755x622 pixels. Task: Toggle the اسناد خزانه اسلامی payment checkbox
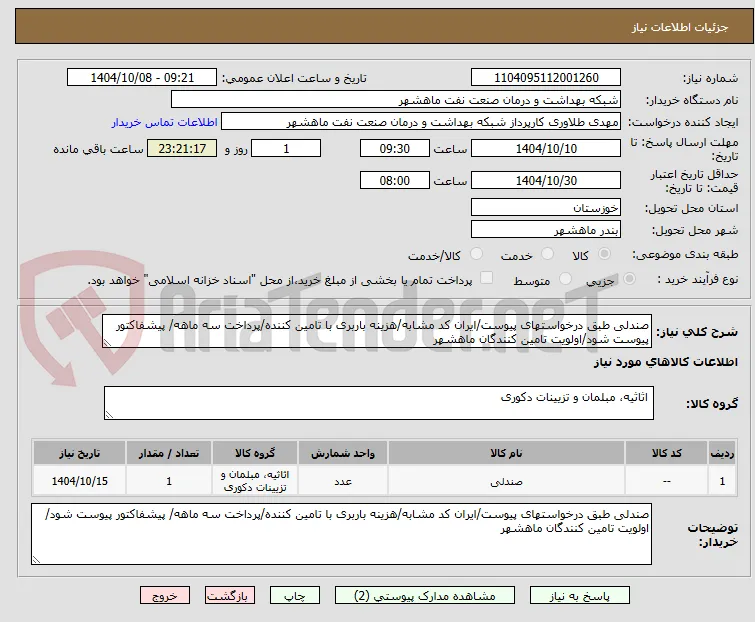487,278
